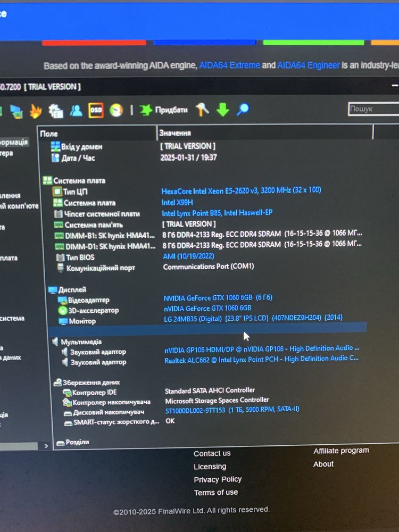Open the System Stability Test flame icon
Viewport: 399px width, 532px height.
coord(36,111)
